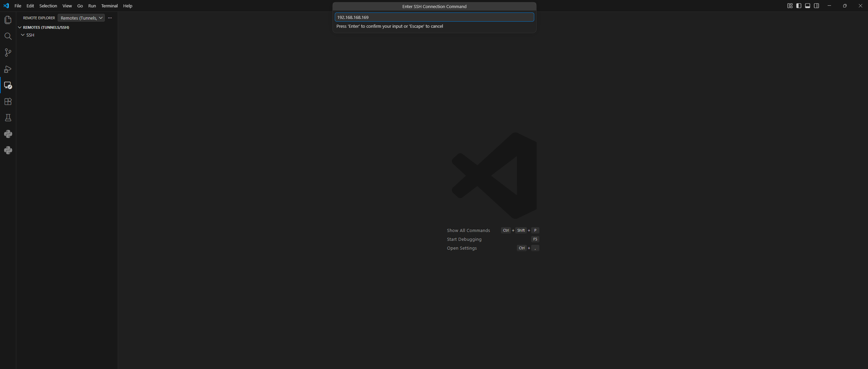Toggle the bottom Panel visibility
868x369 pixels.
tap(808, 6)
